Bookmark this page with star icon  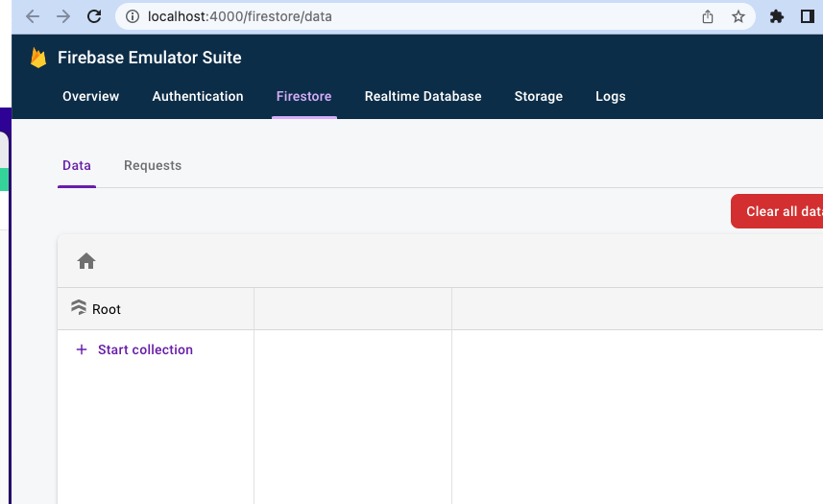[738, 16]
